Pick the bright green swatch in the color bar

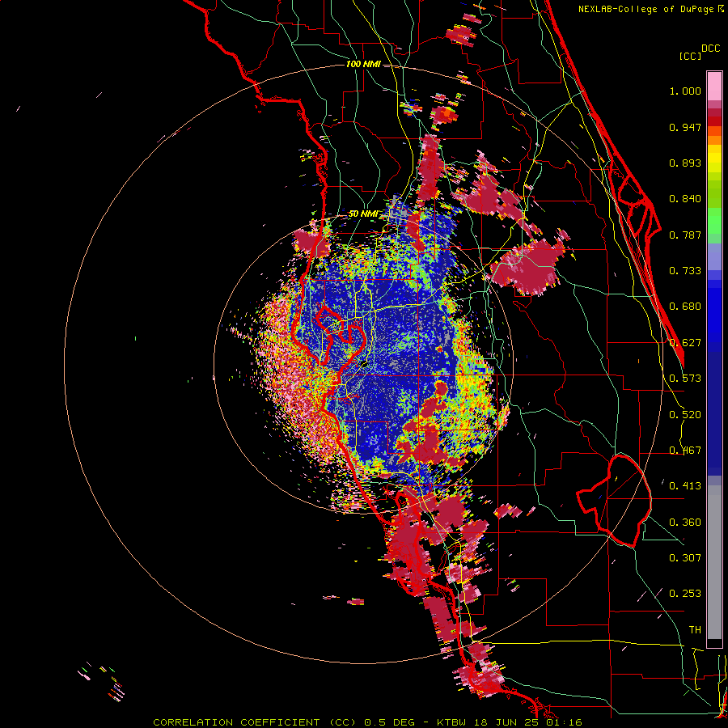[x=714, y=221]
